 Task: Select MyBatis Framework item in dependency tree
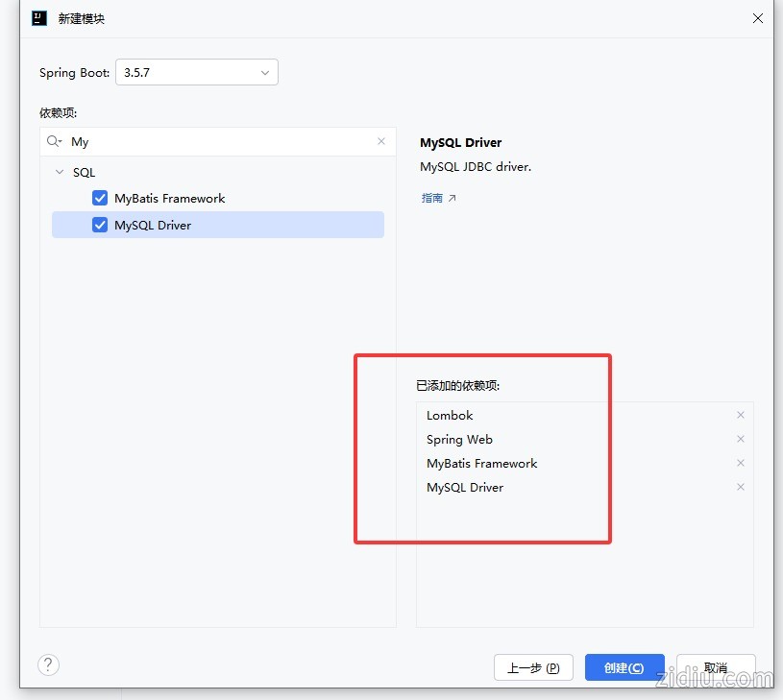coord(170,198)
